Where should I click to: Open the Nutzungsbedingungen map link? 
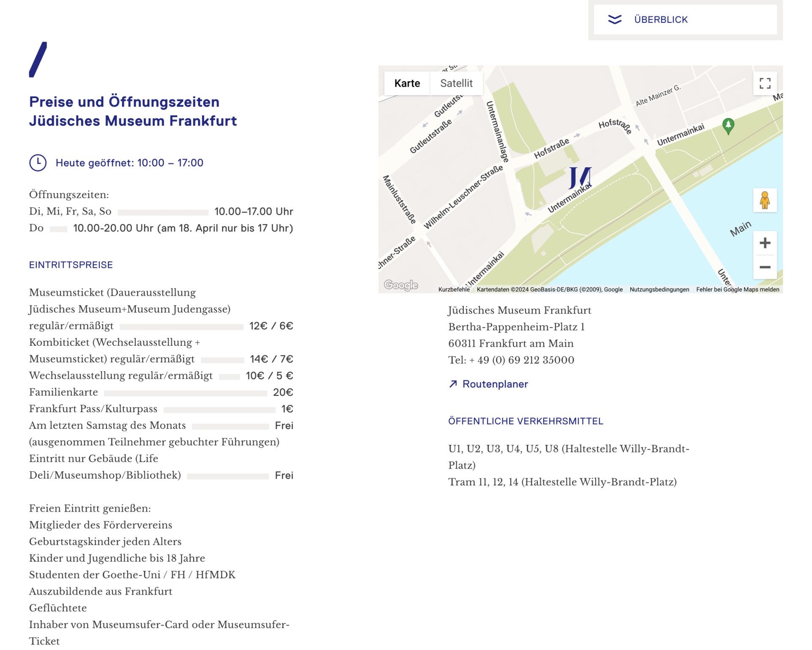click(659, 289)
